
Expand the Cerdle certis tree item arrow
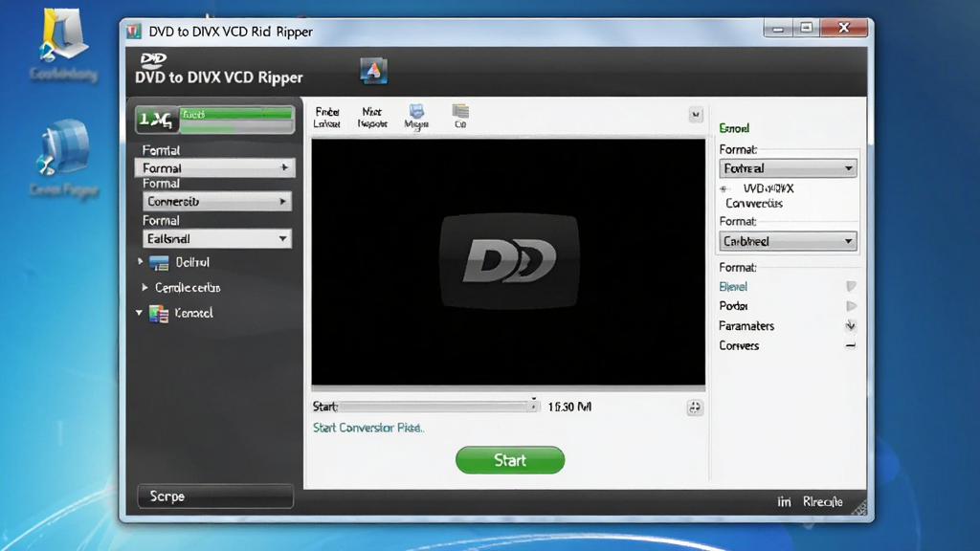145,287
